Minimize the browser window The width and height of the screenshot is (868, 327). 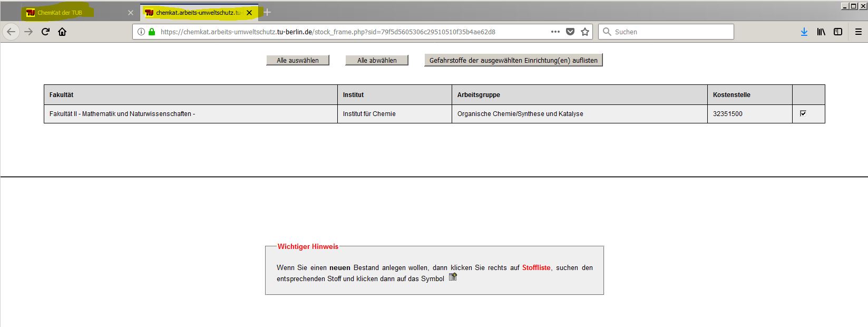(x=845, y=6)
